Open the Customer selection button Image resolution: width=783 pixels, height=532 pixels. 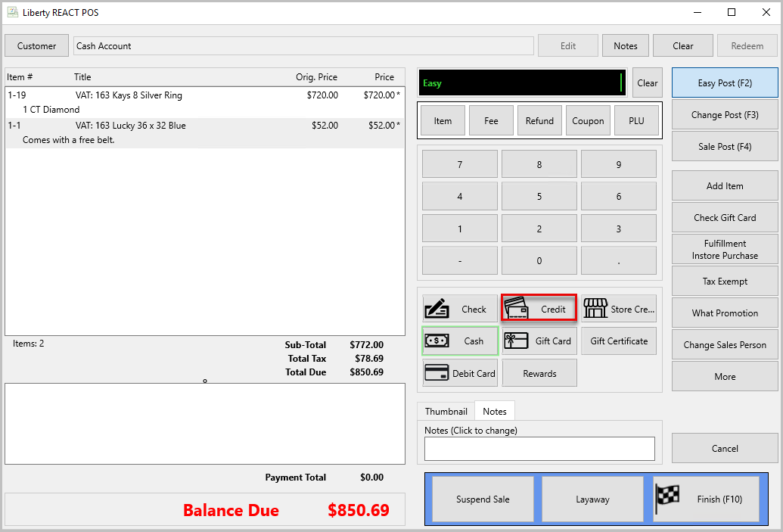click(x=36, y=45)
